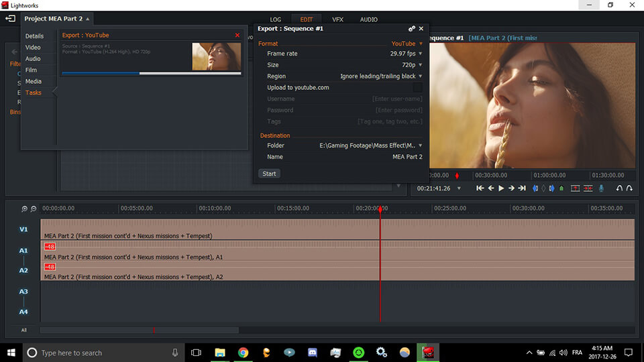Open the Windows Start menu
Screen dimensions: 644x362
[x=11, y=353]
